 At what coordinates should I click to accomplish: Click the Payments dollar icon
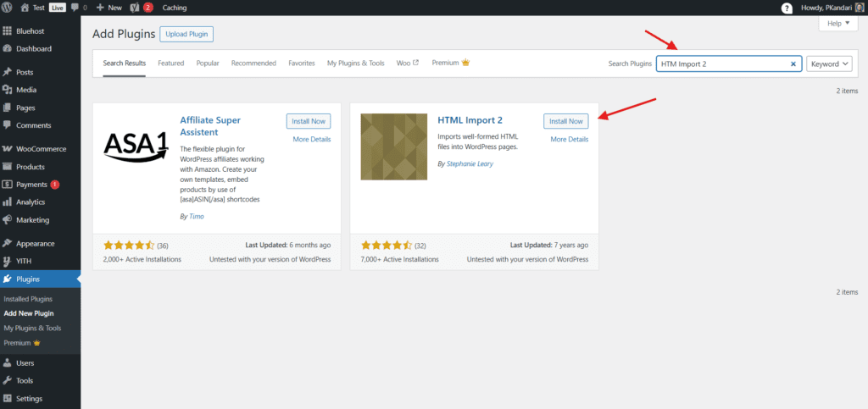click(7, 185)
